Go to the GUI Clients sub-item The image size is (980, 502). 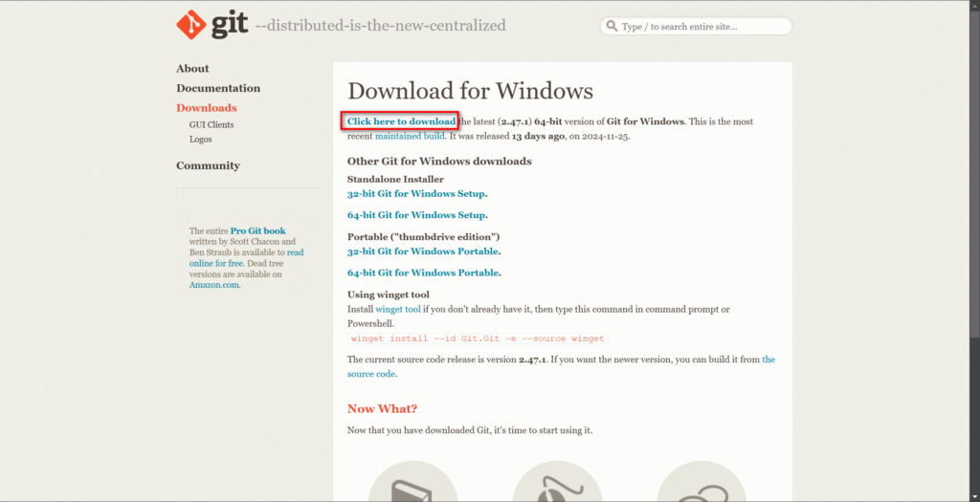click(x=212, y=125)
